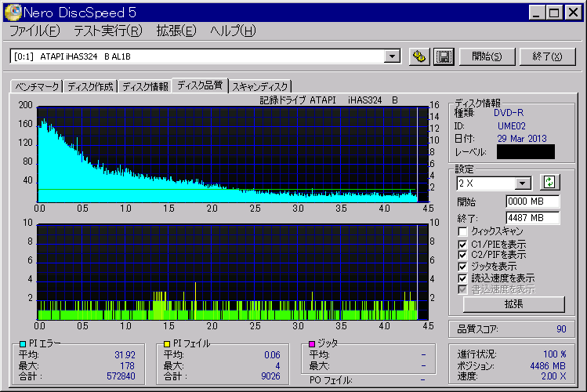This screenshot has height=392, width=587.
Task: Click the disabled 書込速度を表示 checkbox
Action: [x=462, y=289]
